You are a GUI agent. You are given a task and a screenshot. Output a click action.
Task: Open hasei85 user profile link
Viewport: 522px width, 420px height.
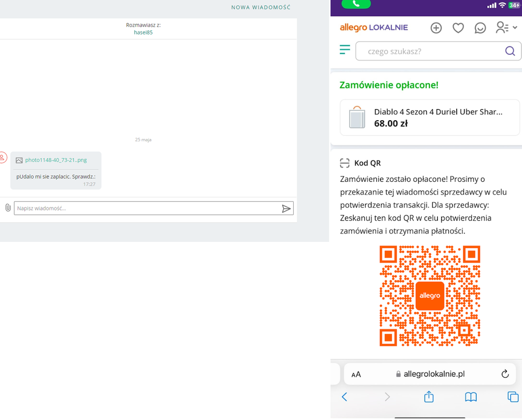pyautogui.click(x=143, y=32)
